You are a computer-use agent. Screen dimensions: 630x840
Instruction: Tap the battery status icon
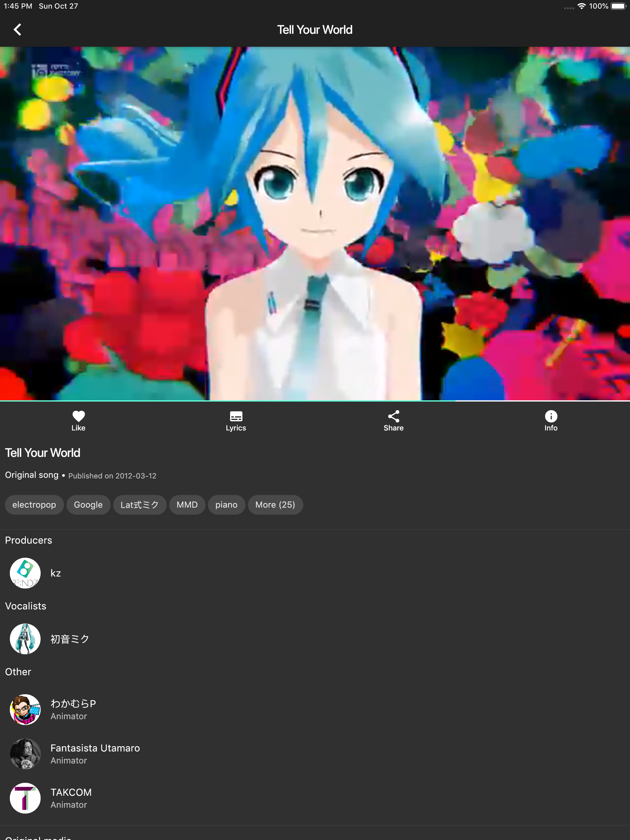pyautogui.click(x=619, y=6)
